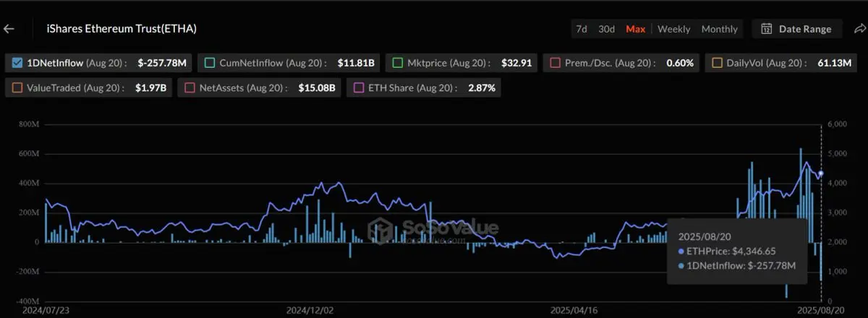Enable the ValueTraded series checkbox

point(17,88)
